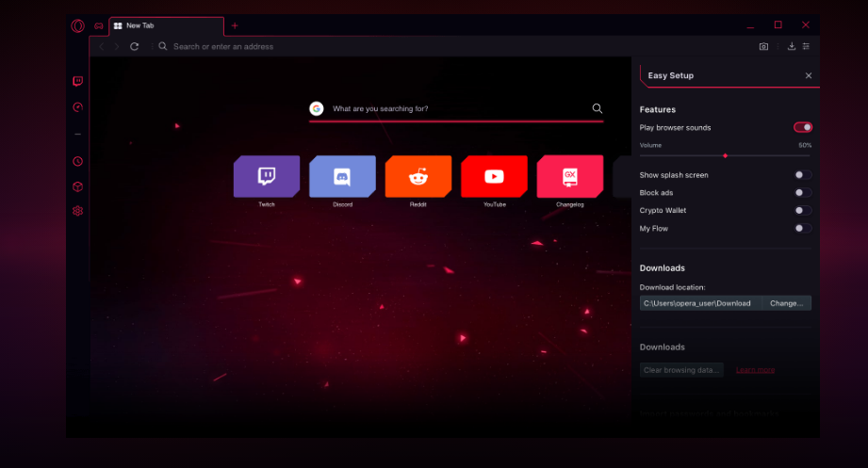Viewport: 868px width, 468px height.
Task: Enable My Flow toggle
Action: tap(803, 228)
